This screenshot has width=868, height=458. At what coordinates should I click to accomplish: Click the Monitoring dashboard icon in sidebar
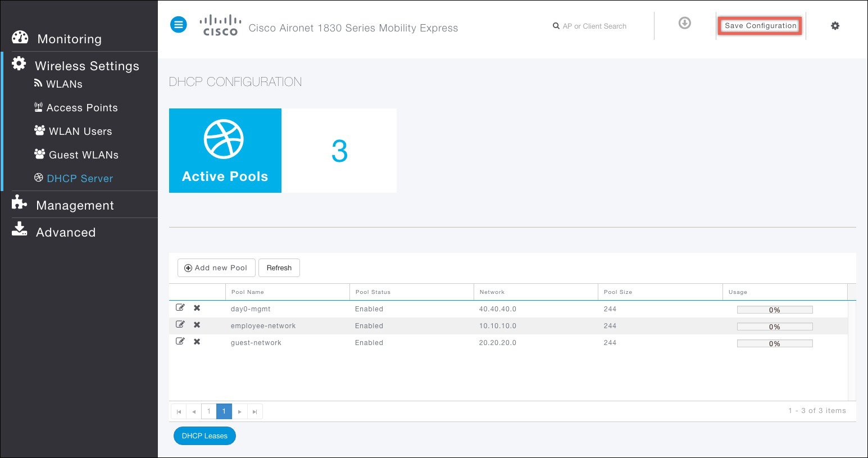pyautogui.click(x=20, y=37)
